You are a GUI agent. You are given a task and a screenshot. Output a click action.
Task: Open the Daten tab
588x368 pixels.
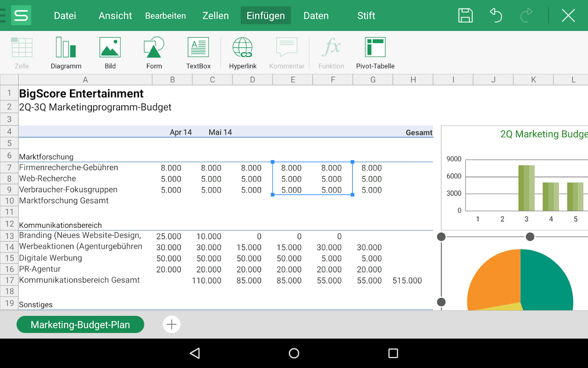[316, 16]
